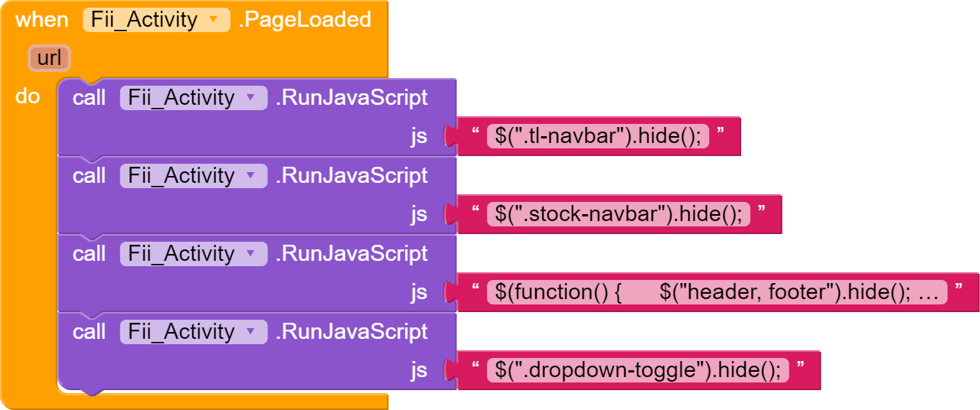Viewport: 980px width, 410px height.
Task: Click the url parameter in the event block
Action: pyautogui.click(x=49, y=58)
